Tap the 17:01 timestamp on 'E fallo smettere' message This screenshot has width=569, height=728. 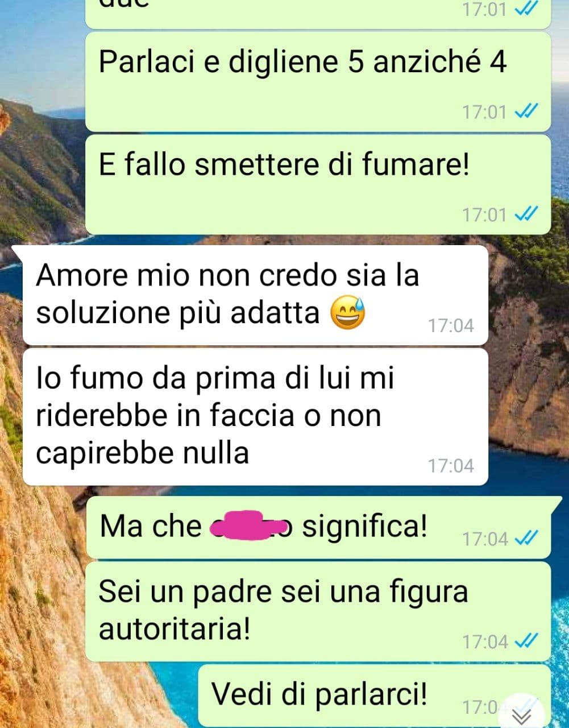point(484,214)
